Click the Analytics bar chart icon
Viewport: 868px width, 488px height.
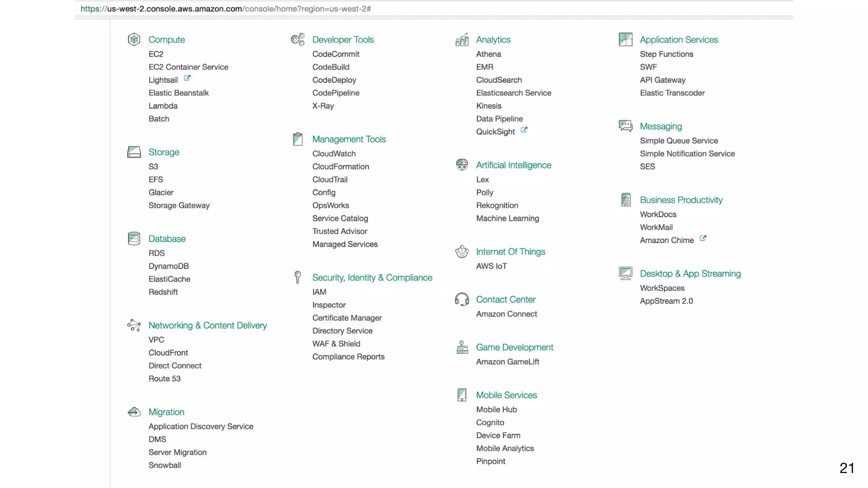coord(462,39)
